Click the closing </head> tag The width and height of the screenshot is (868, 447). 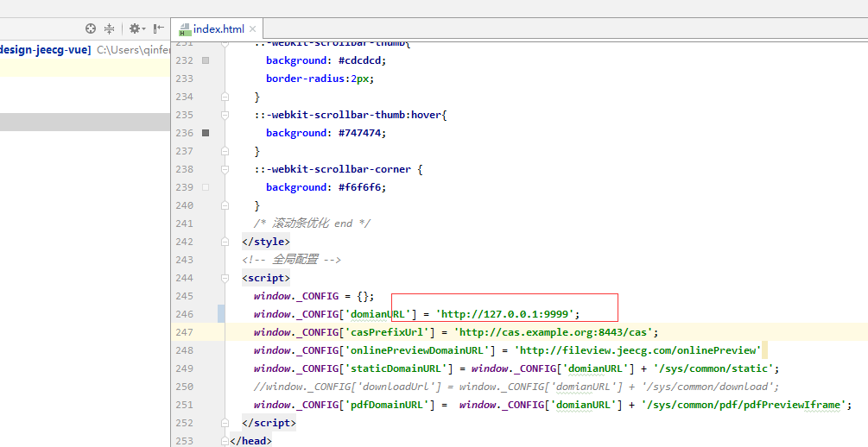(250, 441)
